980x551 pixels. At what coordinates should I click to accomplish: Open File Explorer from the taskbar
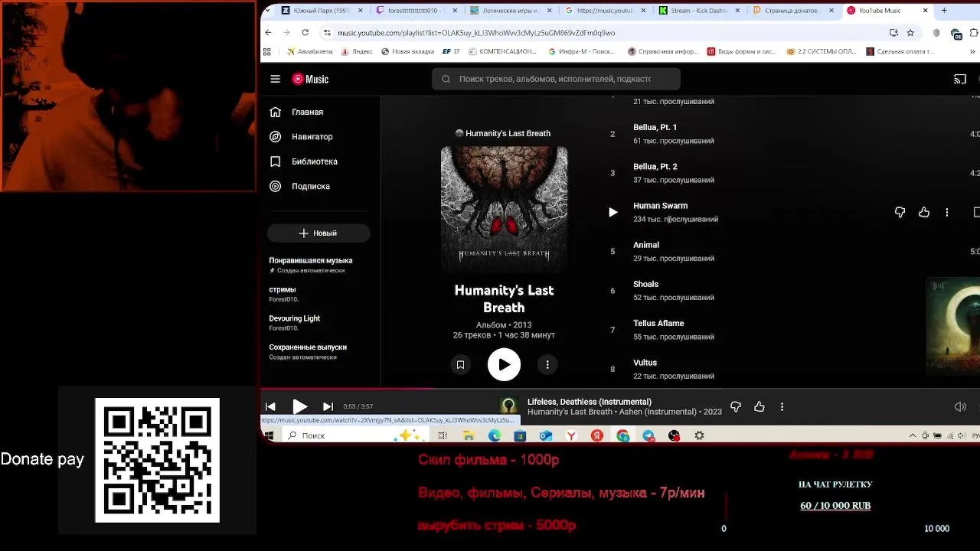click(x=469, y=435)
